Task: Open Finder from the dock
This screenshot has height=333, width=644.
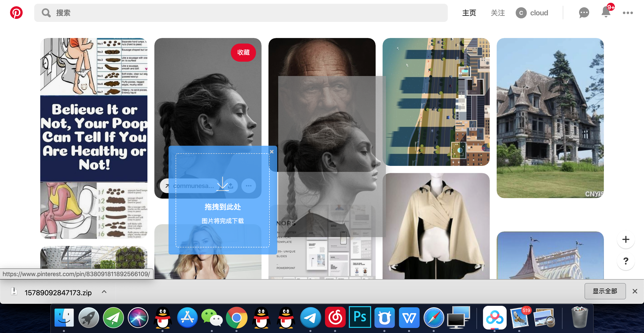Action: [x=64, y=318]
